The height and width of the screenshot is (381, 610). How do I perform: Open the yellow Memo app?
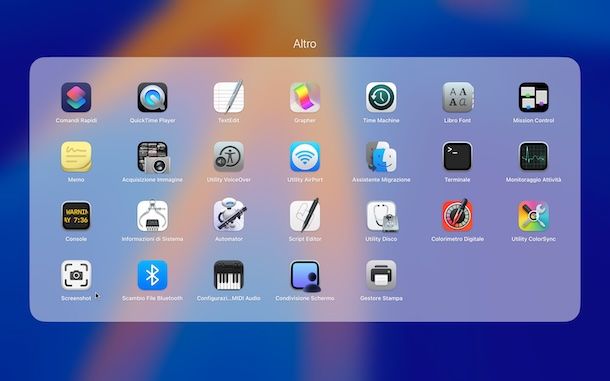76,156
